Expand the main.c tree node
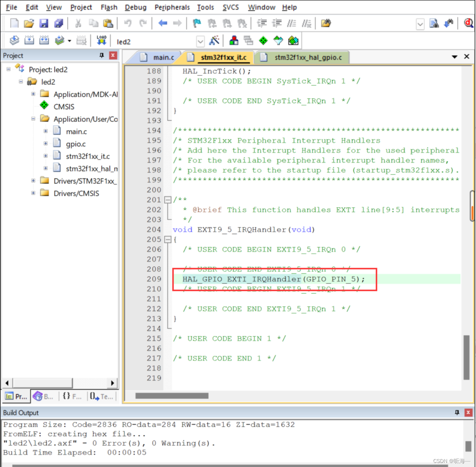 click(x=46, y=131)
